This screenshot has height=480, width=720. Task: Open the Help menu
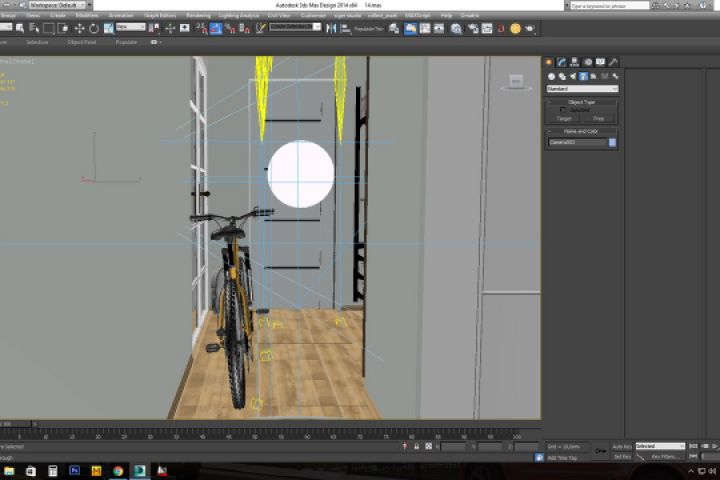446,16
